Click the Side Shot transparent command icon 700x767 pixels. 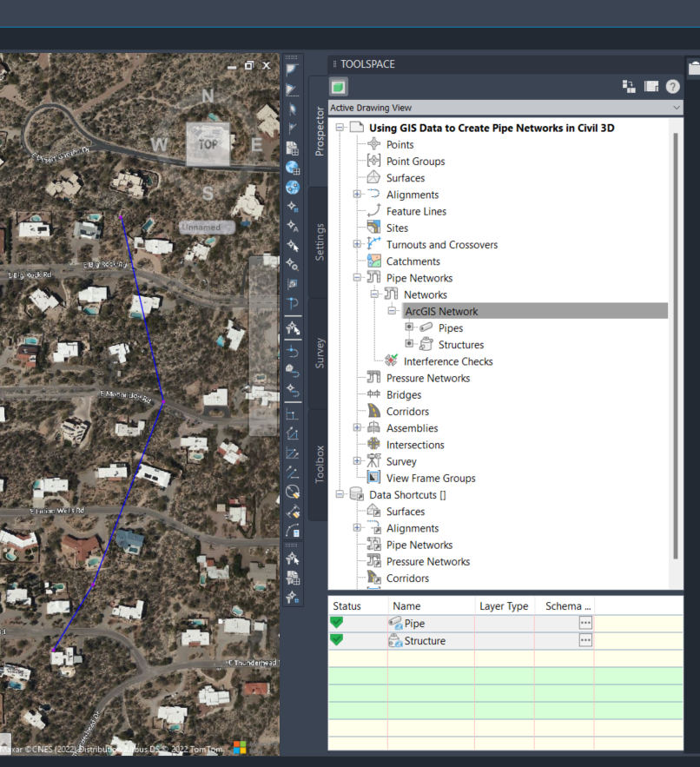(x=292, y=284)
